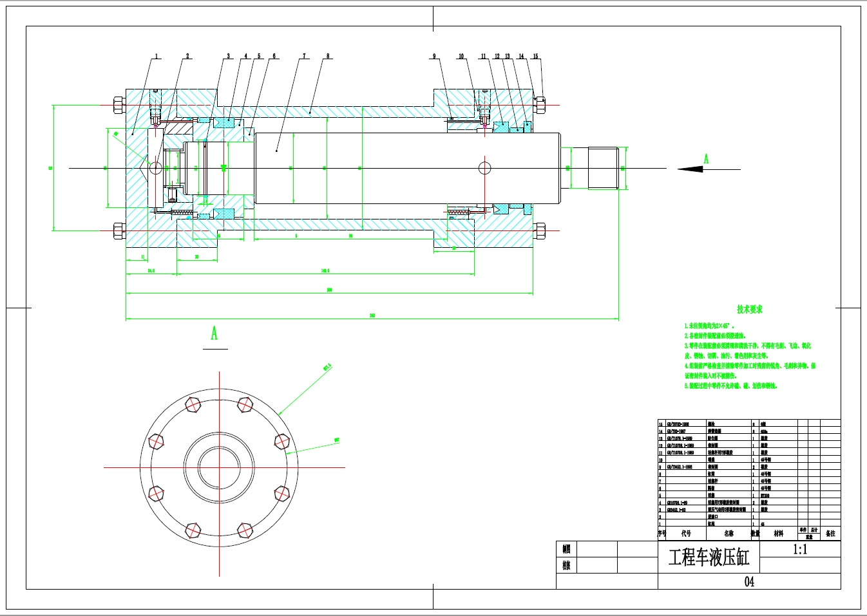Click callout number 8 pointing to the cylinder barrel
Screen dimensions: 867x616
(x=328, y=56)
